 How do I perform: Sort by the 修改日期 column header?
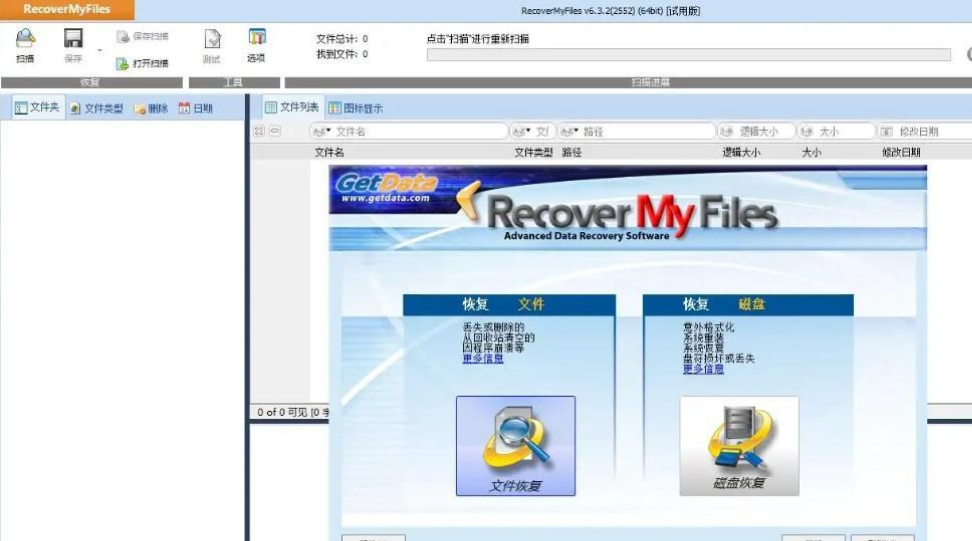(901, 152)
